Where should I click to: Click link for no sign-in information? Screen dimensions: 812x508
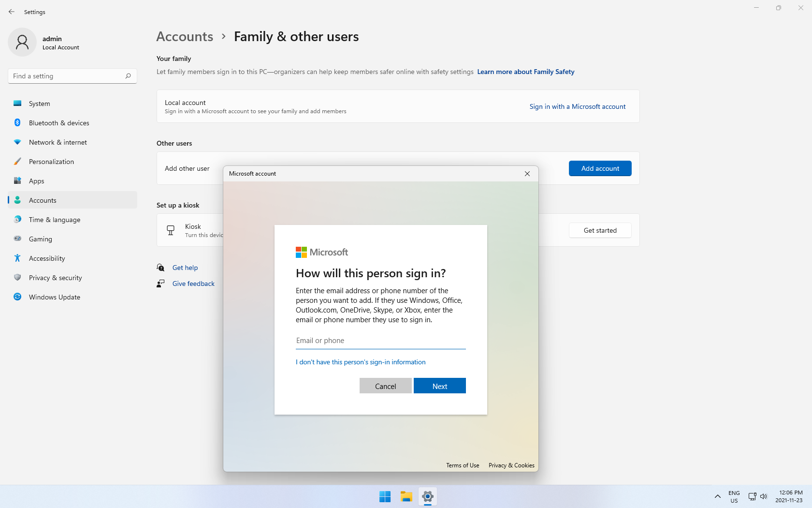(x=361, y=362)
